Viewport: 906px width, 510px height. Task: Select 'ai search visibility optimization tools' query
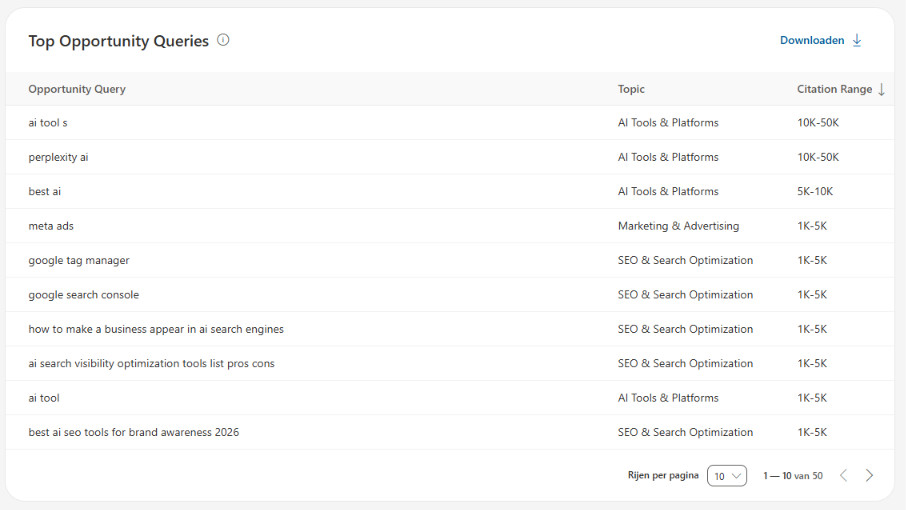151,363
